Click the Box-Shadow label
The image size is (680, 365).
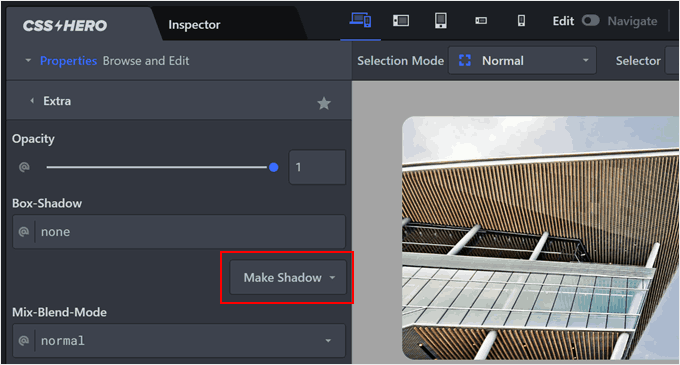[x=47, y=203]
